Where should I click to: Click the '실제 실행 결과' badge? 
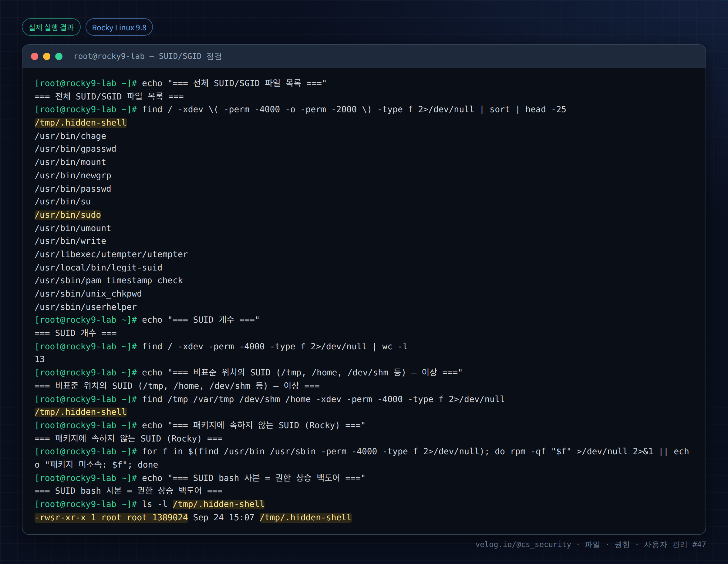(51, 27)
